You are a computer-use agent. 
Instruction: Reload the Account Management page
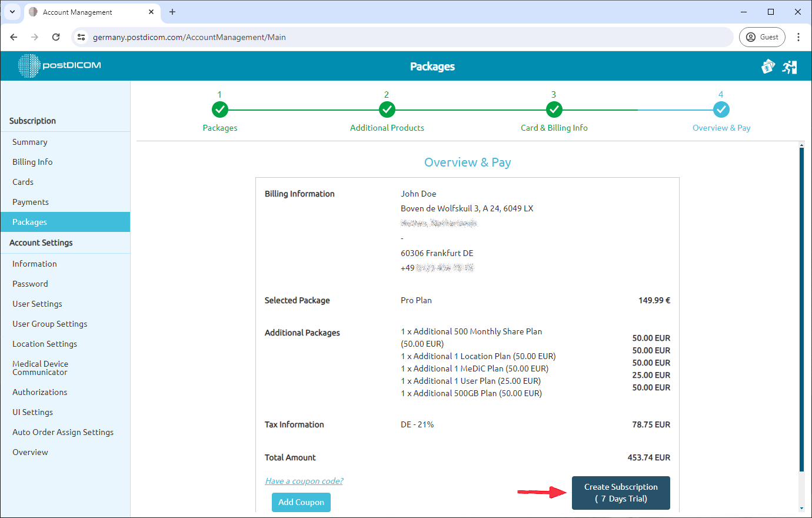[x=56, y=36]
